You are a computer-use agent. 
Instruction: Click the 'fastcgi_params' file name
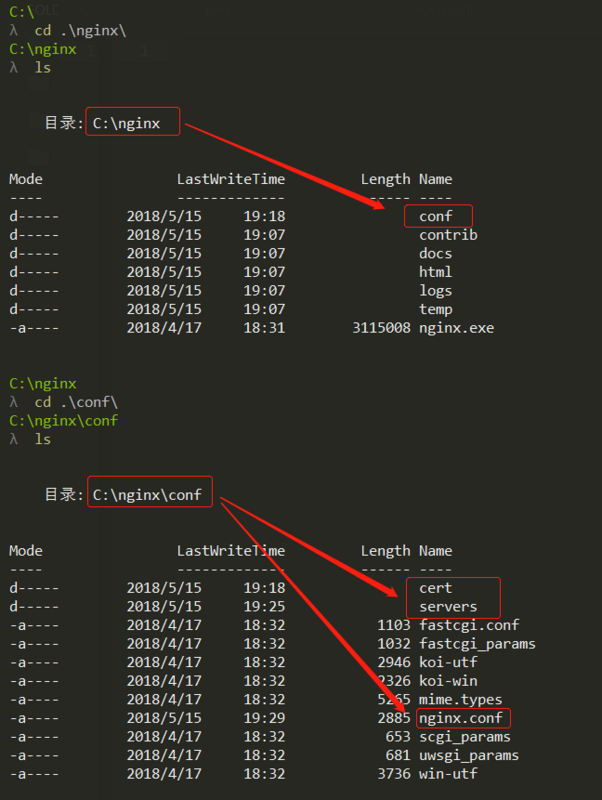click(x=478, y=644)
